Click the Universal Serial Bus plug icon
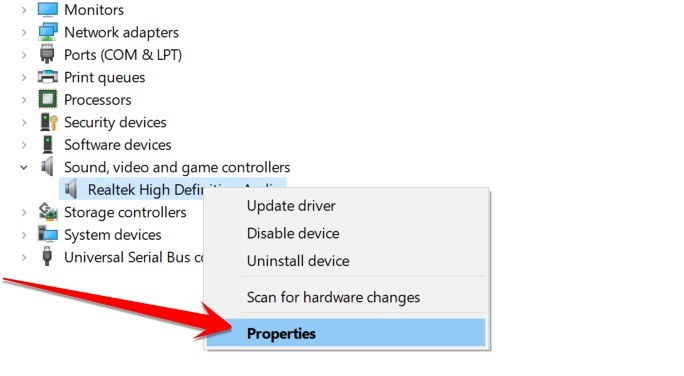Image resolution: width=684 pixels, height=376 pixels. click(47, 256)
